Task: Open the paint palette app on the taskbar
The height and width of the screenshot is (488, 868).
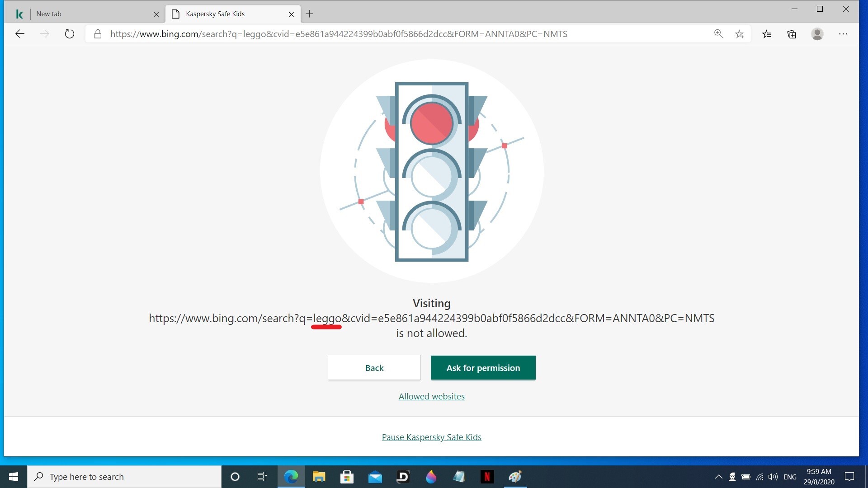Action: (515, 477)
